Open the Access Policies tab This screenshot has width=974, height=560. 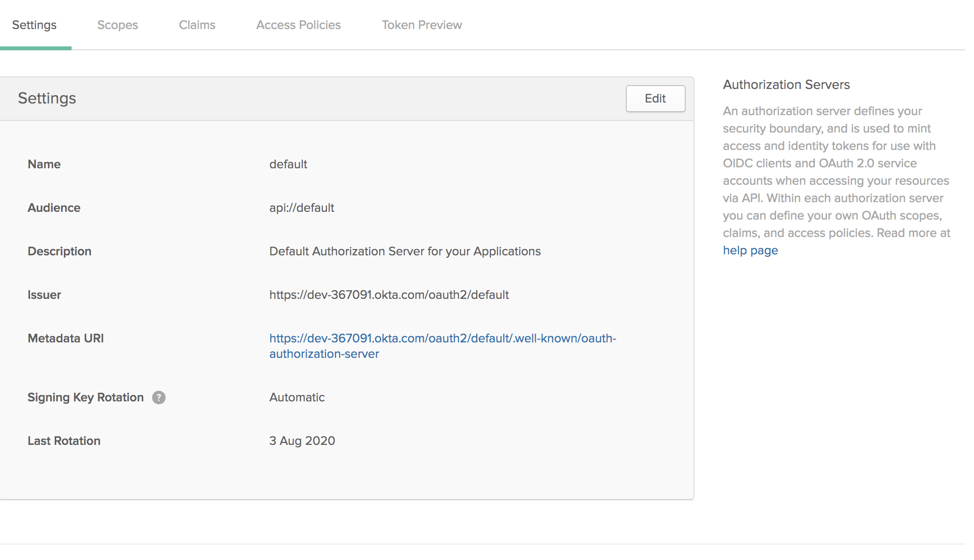pyautogui.click(x=298, y=25)
